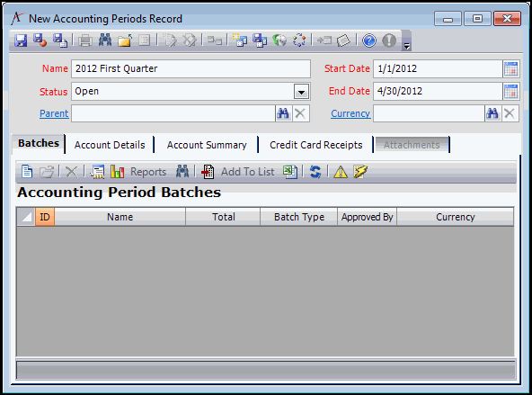Click binoculars find in batches toolbar
Image resolution: width=532 pixels, height=395 pixels.
pyautogui.click(x=182, y=171)
